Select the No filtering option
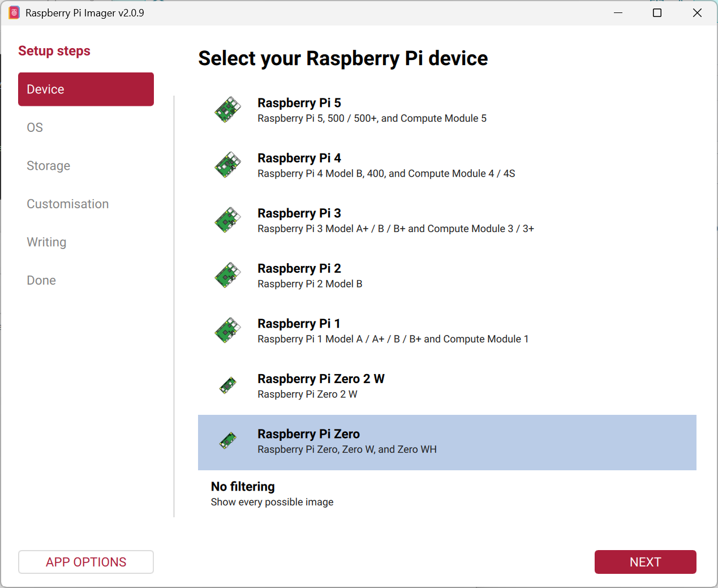This screenshot has width=718, height=588. click(x=447, y=493)
